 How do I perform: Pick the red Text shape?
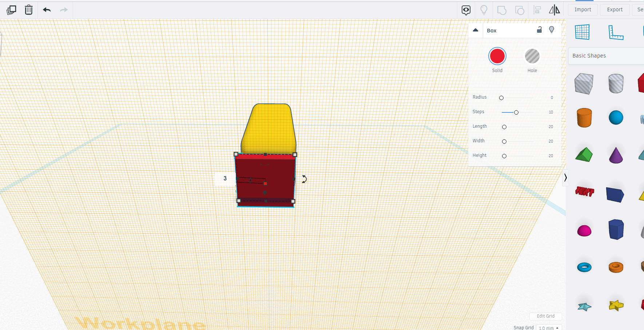[585, 191]
